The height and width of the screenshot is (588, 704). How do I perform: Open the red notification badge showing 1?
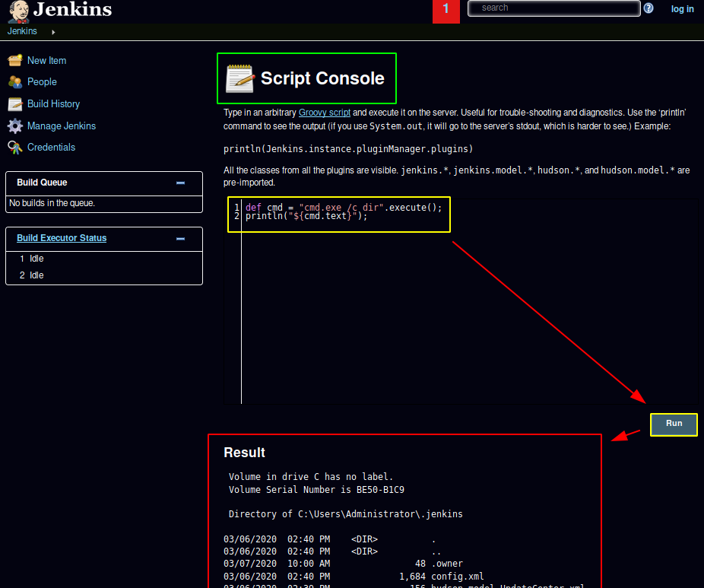point(446,10)
